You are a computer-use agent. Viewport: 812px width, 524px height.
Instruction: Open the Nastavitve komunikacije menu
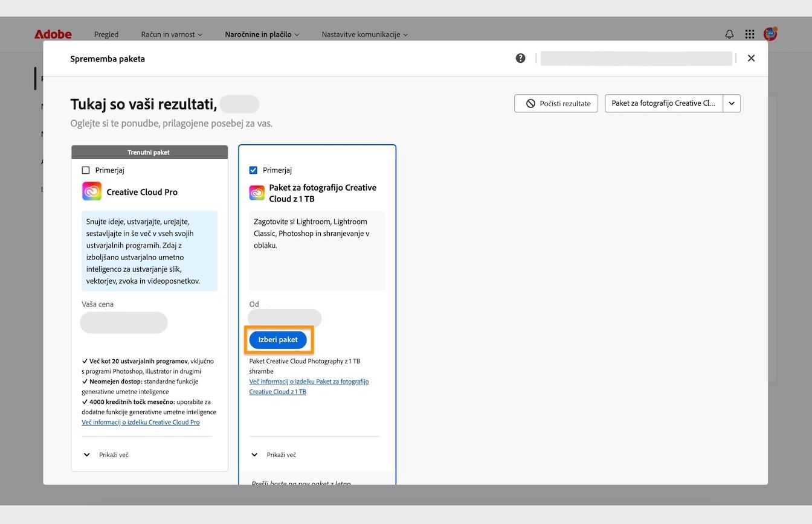(365, 34)
